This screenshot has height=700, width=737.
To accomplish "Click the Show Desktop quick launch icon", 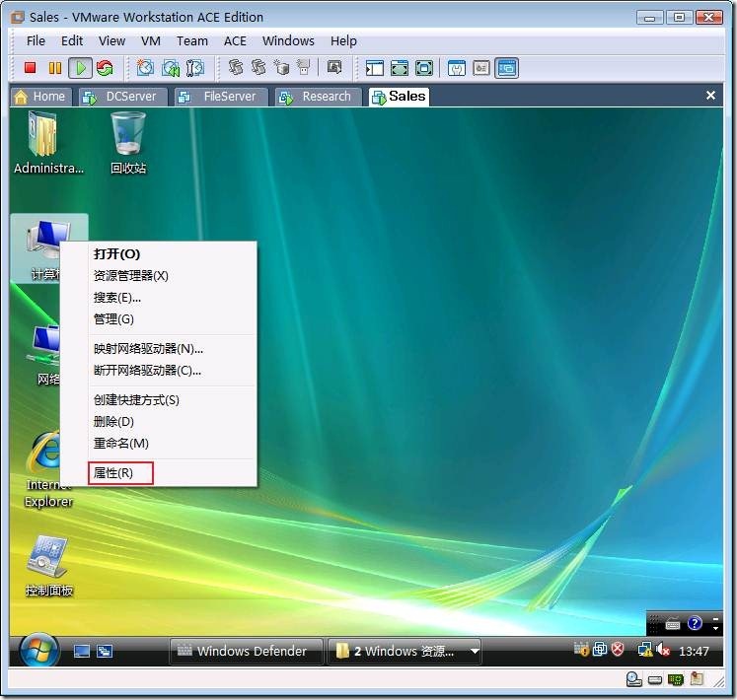I will point(82,651).
